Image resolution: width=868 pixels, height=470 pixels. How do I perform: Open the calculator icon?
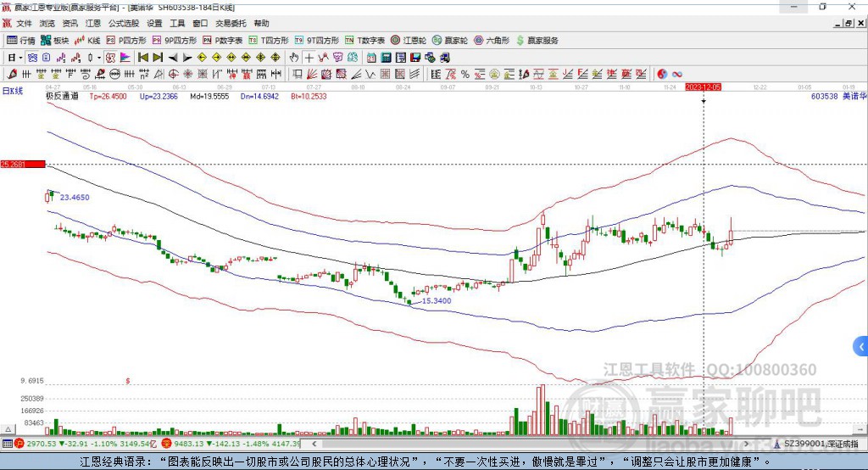click(x=386, y=58)
